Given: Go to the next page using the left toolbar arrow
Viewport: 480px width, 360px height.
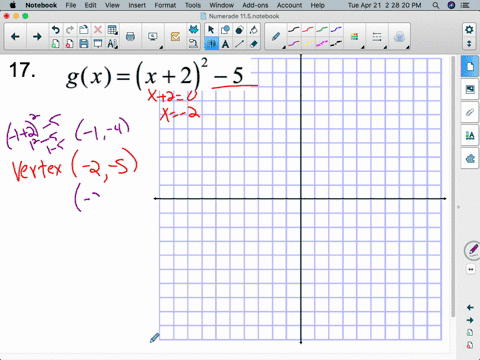Looking at the screenshot, I should click(37, 37).
